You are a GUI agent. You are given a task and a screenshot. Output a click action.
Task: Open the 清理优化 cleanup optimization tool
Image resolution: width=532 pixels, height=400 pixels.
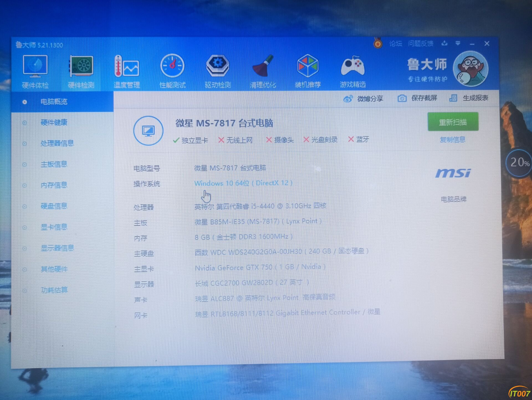point(263,72)
